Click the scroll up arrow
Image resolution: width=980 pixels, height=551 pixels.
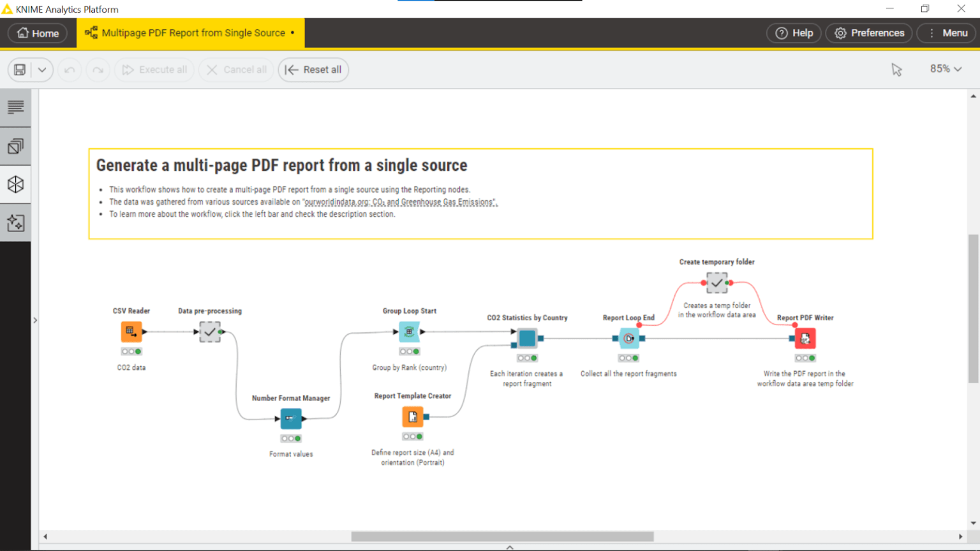point(973,96)
